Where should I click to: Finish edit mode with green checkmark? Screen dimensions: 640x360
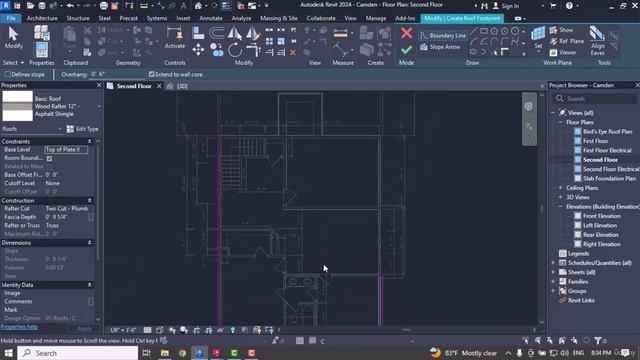pyautogui.click(x=406, y=50)
